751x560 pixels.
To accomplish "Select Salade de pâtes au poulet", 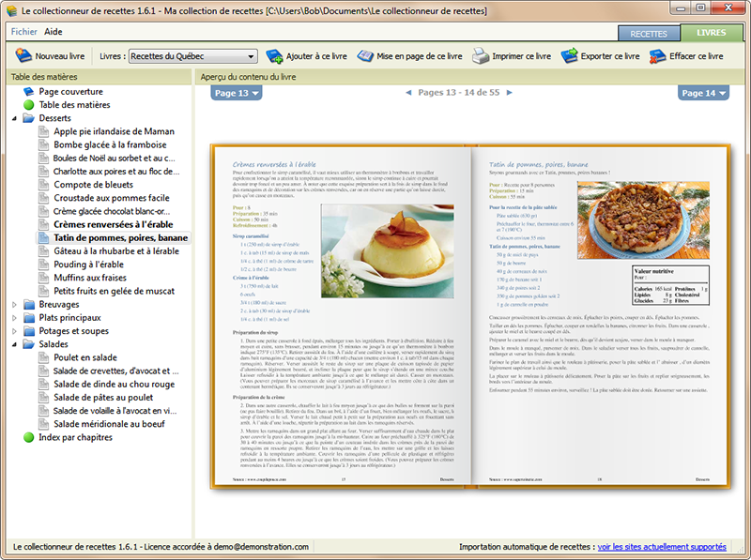I will click(103, 398).
